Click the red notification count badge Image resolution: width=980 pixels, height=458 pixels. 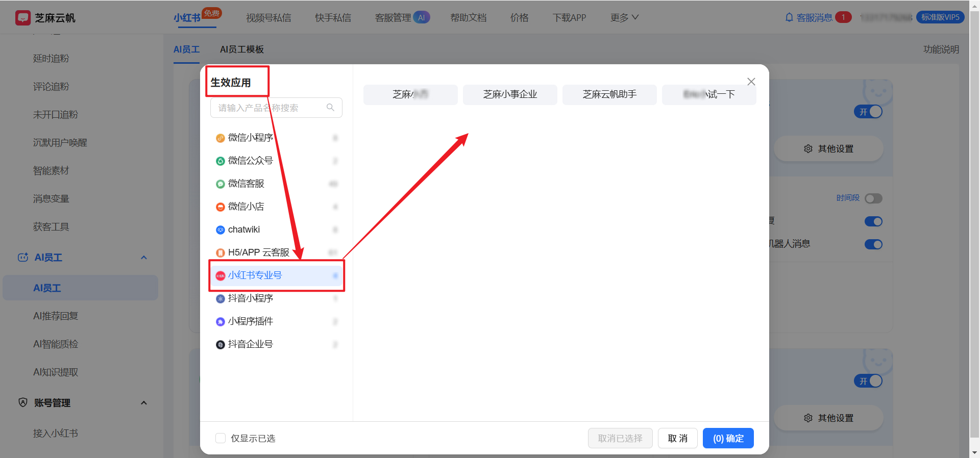click(x=843, y=17)
